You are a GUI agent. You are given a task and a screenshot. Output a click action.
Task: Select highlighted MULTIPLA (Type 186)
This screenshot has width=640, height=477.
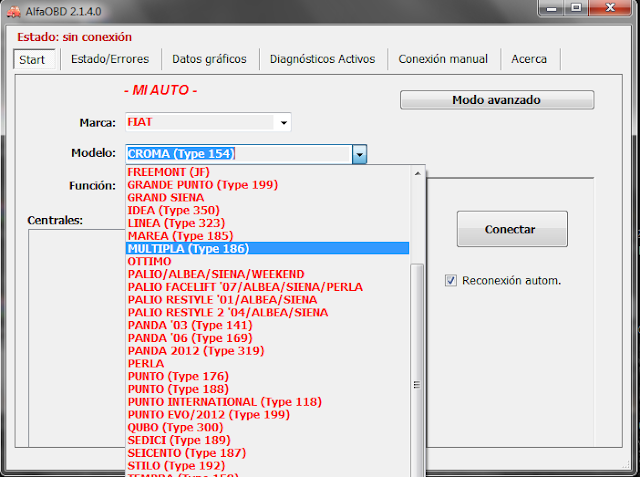tap(267, 248)
